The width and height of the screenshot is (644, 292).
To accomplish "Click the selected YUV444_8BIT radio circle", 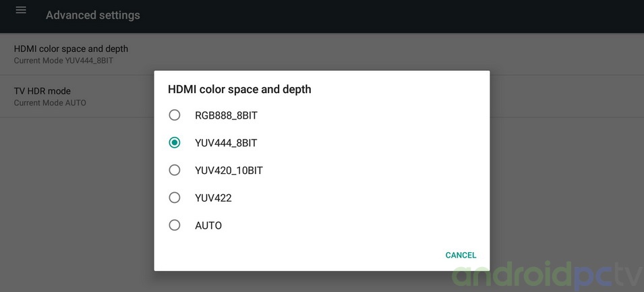I will point(175,143).
